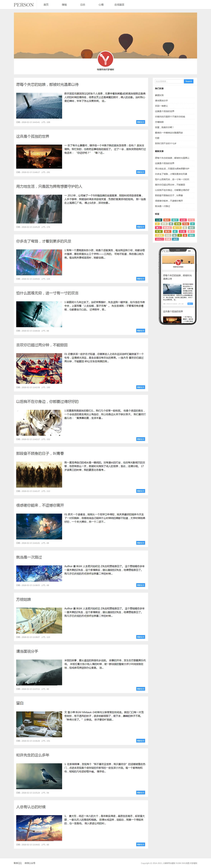The image size is (211, 868).
Task: Choose the orange 喜欢 tag
Action: point(167,232)
